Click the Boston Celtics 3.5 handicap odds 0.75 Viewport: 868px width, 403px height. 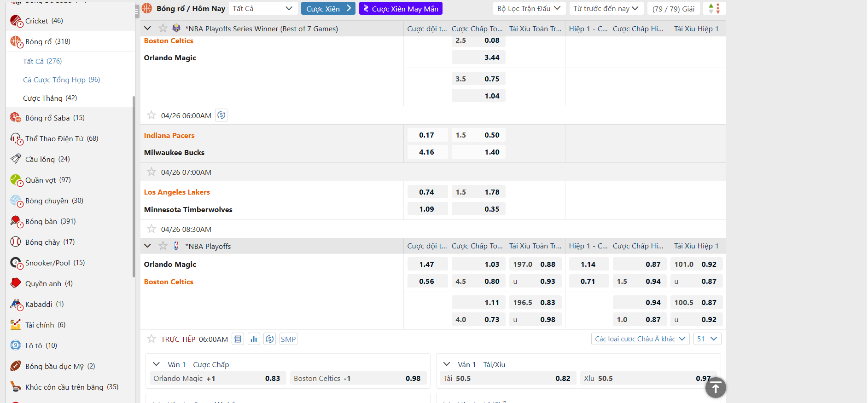478,79
